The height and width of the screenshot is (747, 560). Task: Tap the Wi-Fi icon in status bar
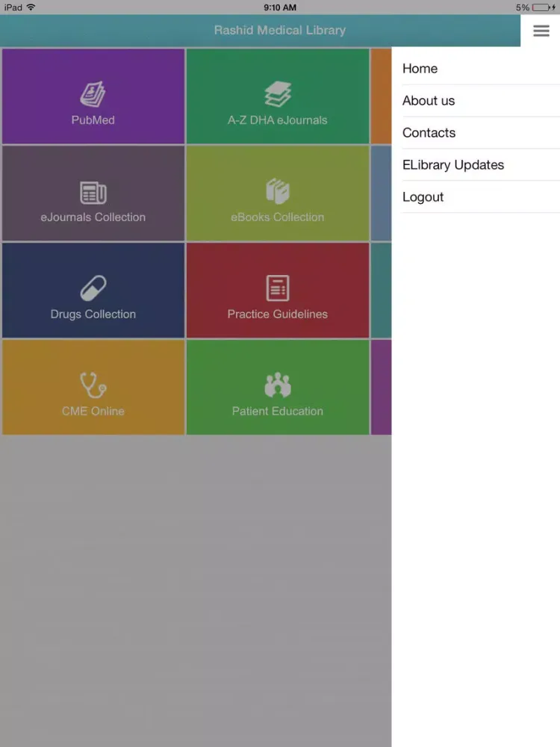point(31,7)
